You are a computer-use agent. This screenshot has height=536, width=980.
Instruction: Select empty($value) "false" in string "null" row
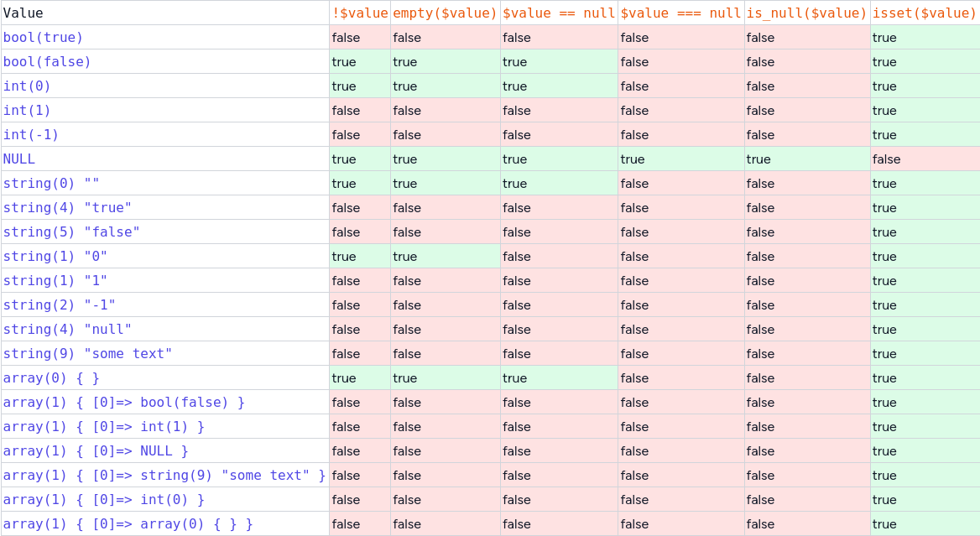(446, 330)
